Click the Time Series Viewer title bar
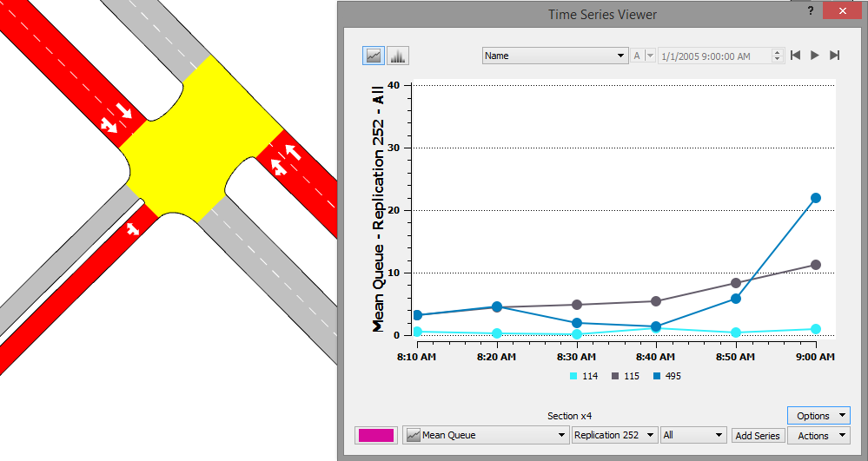The image size is (868, 461). [x=602, y=14]
